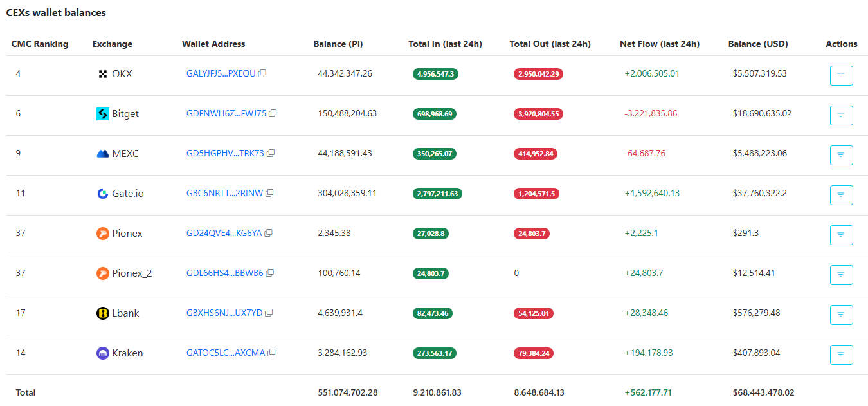Click the Net Flow (last 24h) header
The width and height of the screenshot is (868, 406).
click(x=660, y=44)
